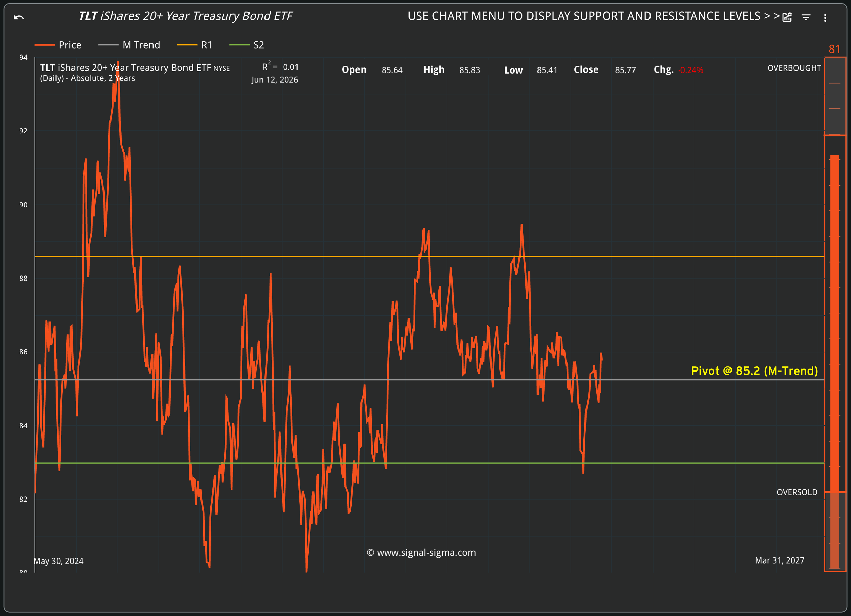Toggle the S2 legend entry
This screenshot has height=616, width=851.
coord(246,45)
